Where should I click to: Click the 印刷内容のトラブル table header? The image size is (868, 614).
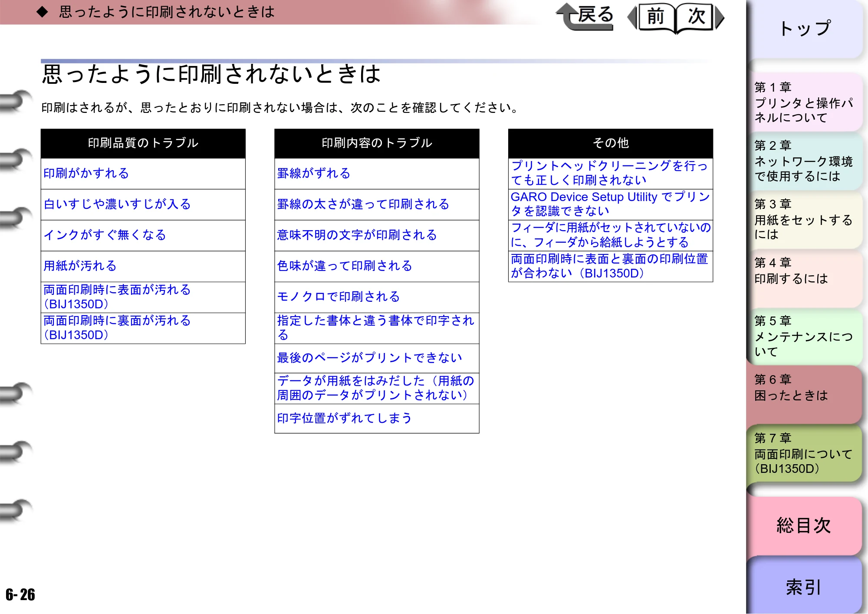coord(377,143)
